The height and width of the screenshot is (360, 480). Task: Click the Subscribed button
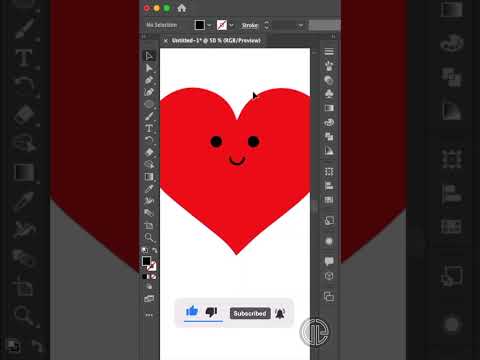point(250,313)
